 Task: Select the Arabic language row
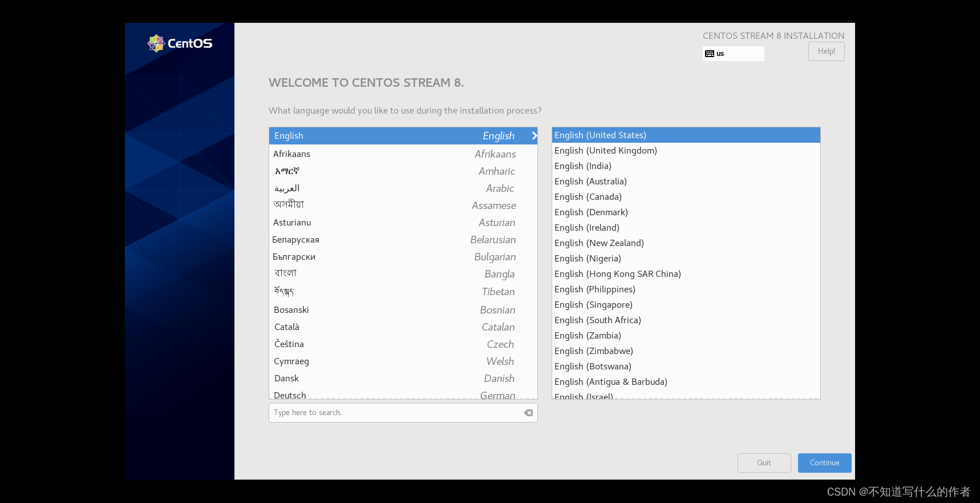(403, 188)
